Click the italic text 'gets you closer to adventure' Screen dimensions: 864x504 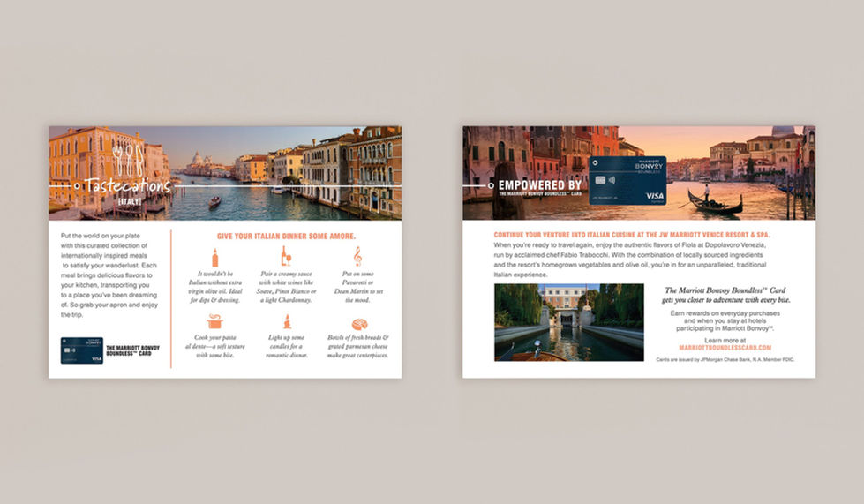(x=725, y=300)
